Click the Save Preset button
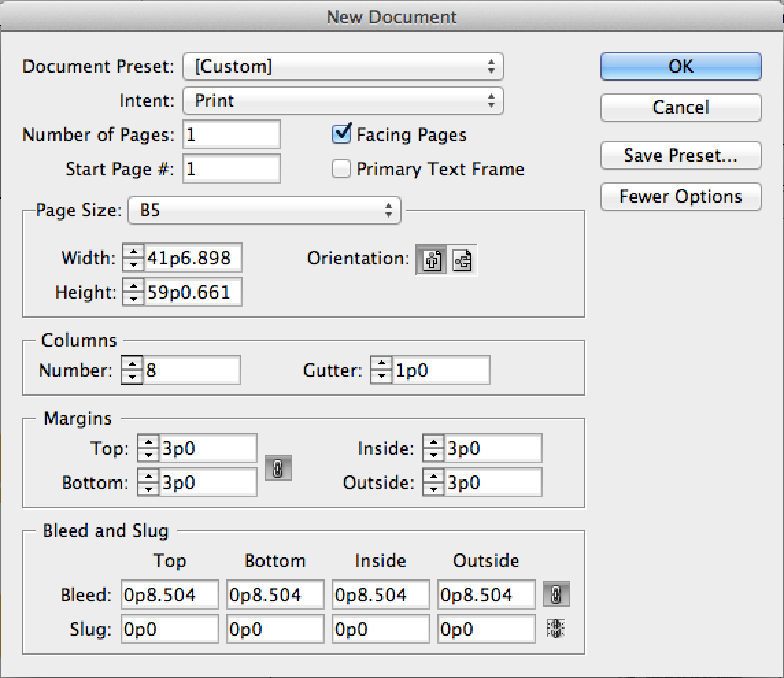The image size is (784, 678). point(681,155)
